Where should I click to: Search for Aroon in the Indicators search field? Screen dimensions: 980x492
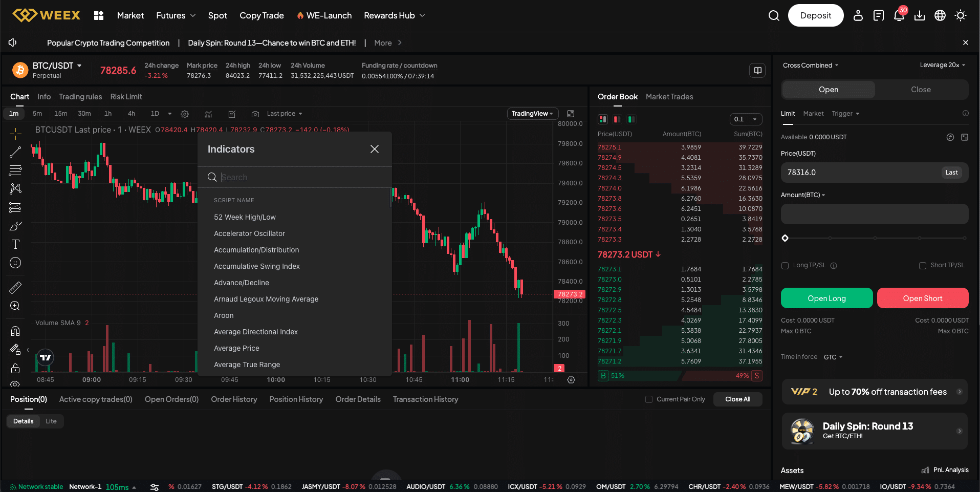(295, 177)
